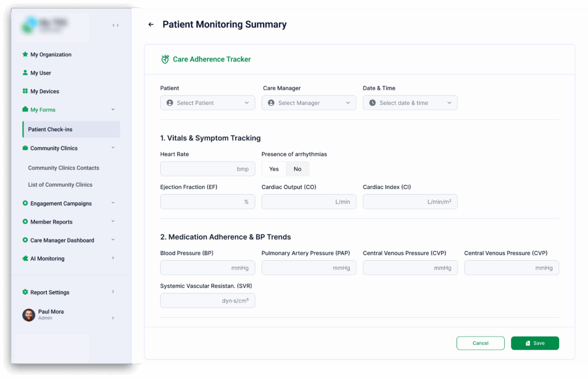This screenshot has width=588, height=378.
Task: Click the Engagement Campaigns plus icon
Action: [24, 203]
